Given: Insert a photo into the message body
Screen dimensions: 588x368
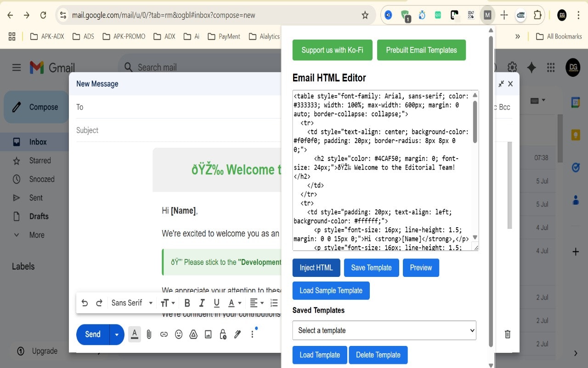Looking at the screenshot, I should [x=208, y=334].
